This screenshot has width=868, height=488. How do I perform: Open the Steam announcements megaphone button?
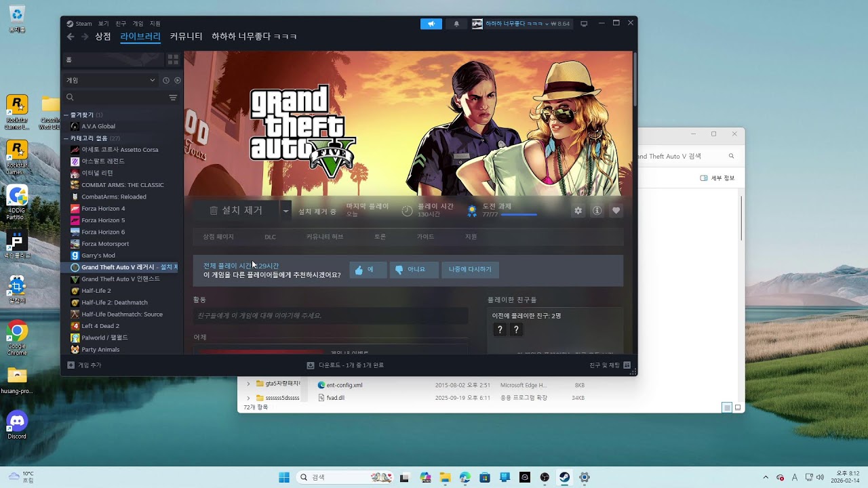[x=431, y=24]
